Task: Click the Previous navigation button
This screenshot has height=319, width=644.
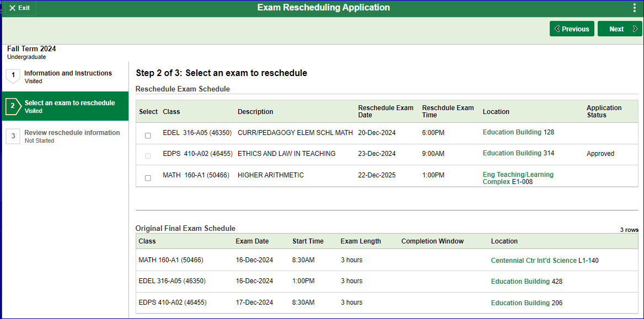Action: 572,28
